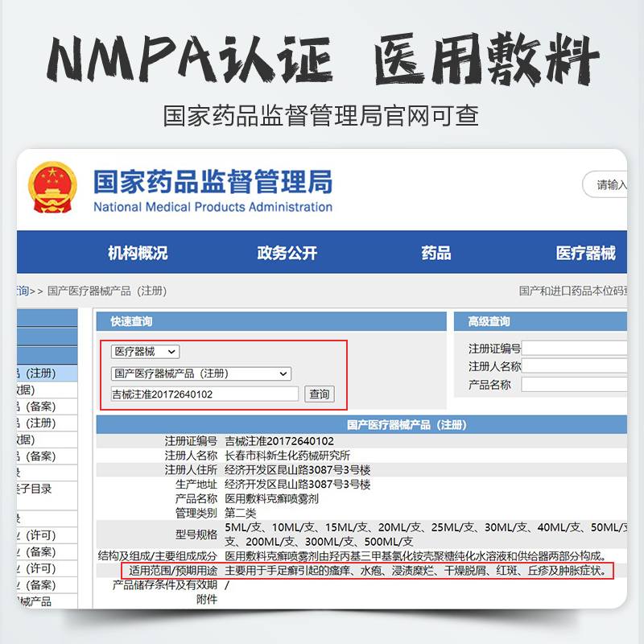Click the national emblem logo
The width and height of the screenshot is (644, 644).
click(x=52, y=188)
